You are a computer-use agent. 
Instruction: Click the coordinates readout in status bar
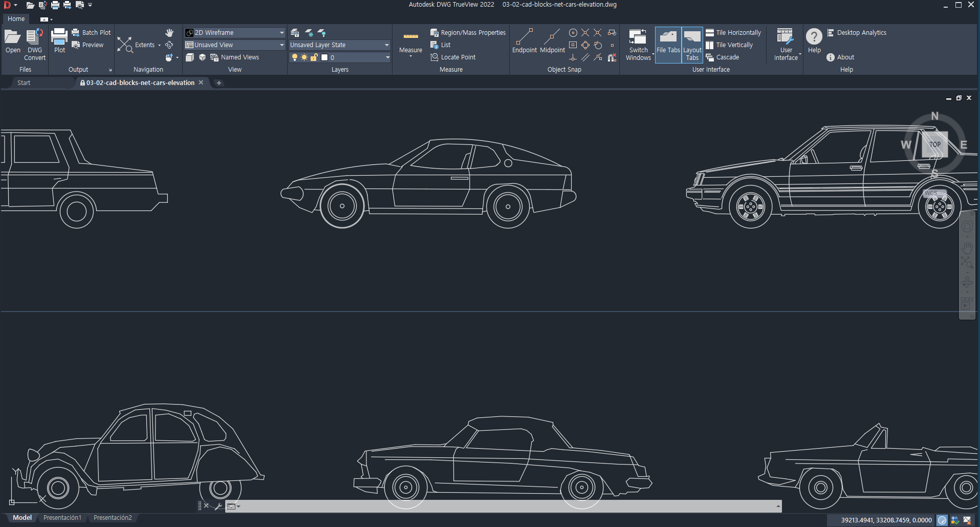point(886,520)
